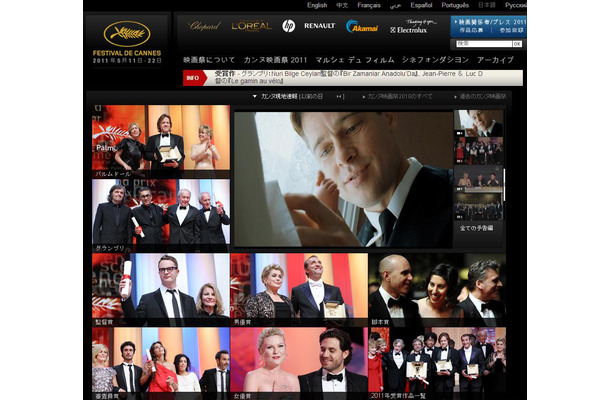The image size is (610, 400).
Task: Open the パルムドール winner photo
Action: coord(161,141)
